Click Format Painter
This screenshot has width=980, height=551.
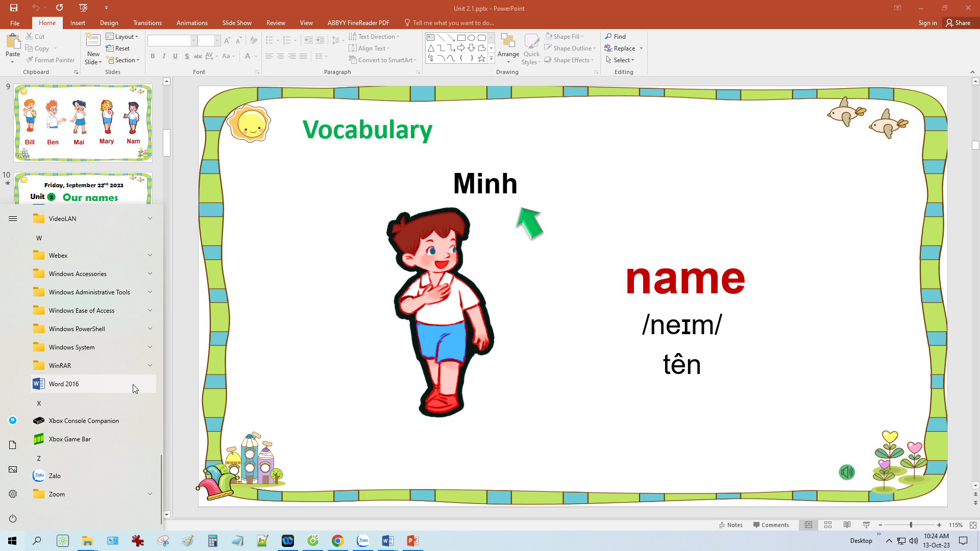[x=50, y=60]
